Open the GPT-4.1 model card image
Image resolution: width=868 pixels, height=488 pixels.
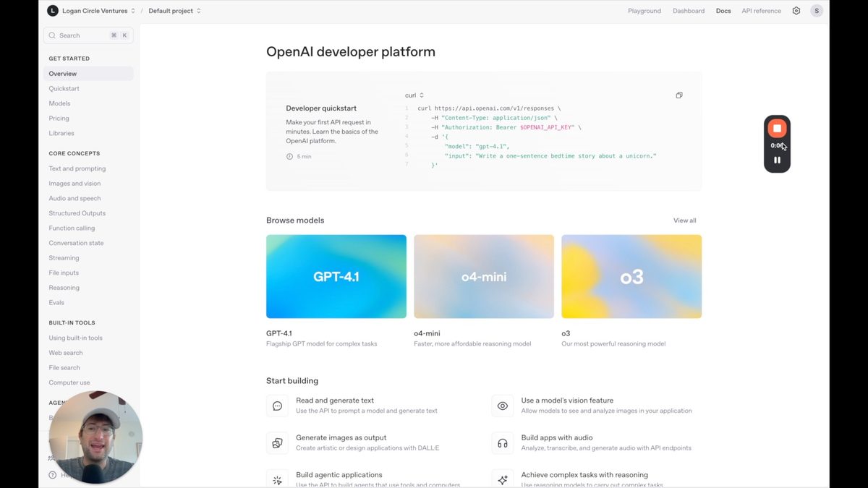click(x=336, y=276)
